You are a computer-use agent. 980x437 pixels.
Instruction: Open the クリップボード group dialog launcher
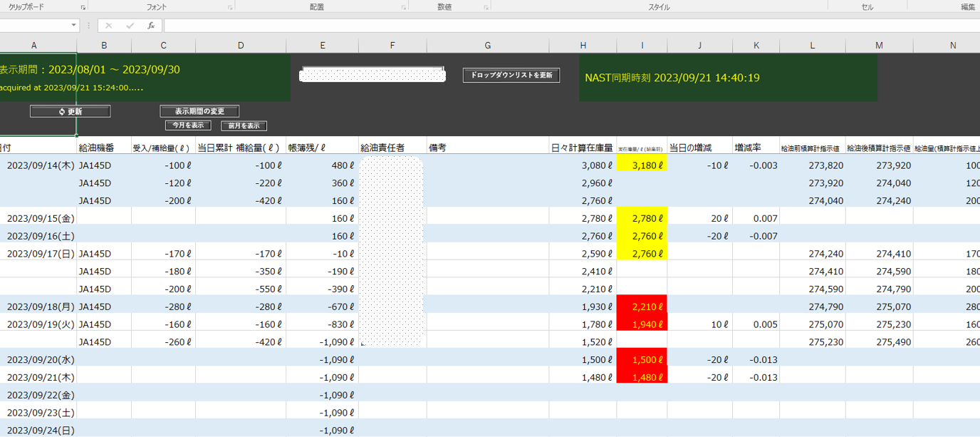pos(83,7)
